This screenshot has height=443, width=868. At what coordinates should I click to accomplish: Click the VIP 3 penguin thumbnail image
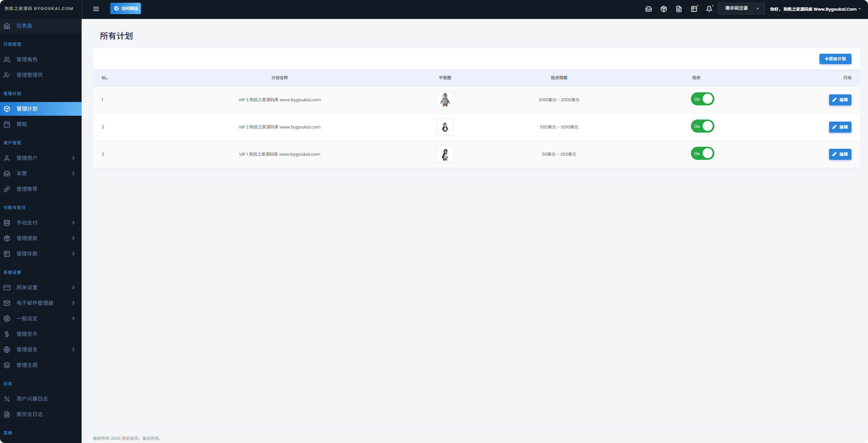(445, 100)
